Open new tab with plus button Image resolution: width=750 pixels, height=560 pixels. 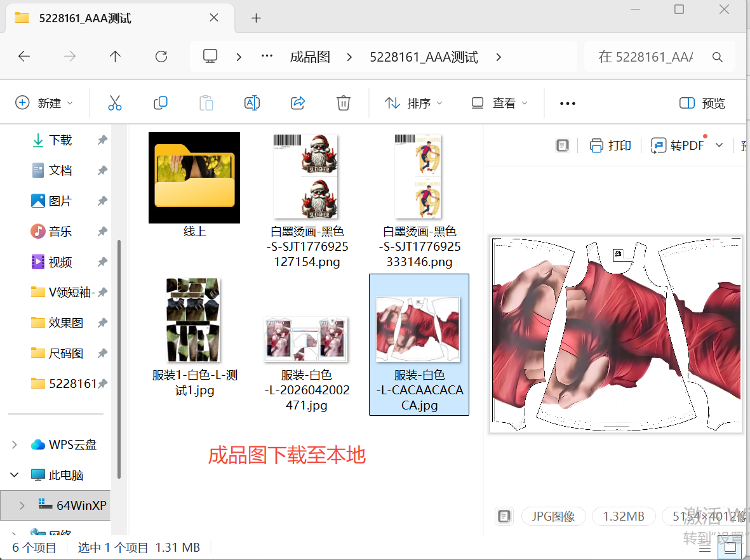256,18
